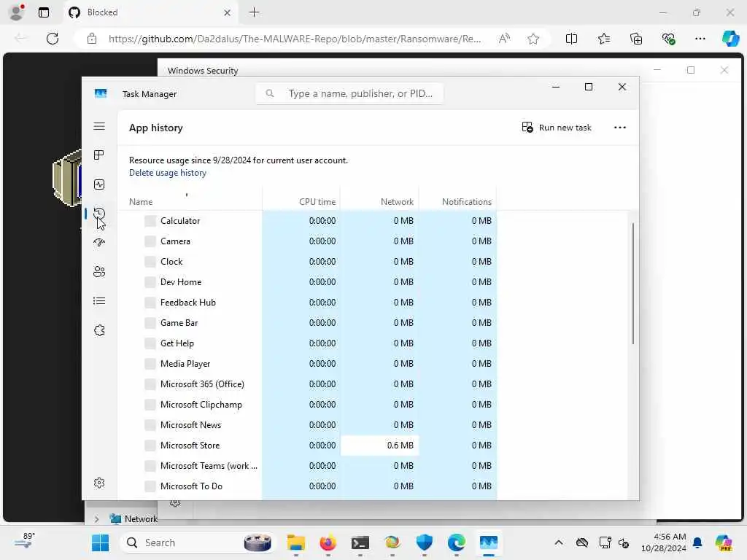Screen dimensions: 747x560
Task: Select the Blocked GitHub tab
Action: [150, 12]
